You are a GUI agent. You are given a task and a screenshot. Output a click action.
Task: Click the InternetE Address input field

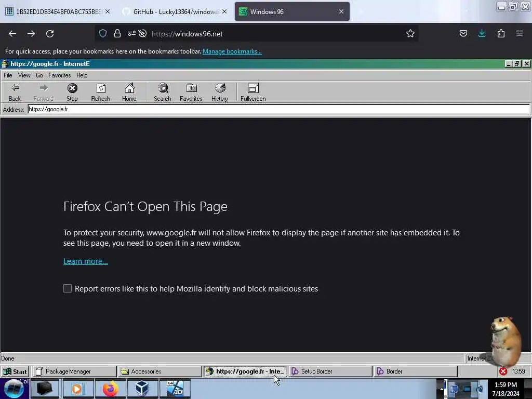coord(278,109)
